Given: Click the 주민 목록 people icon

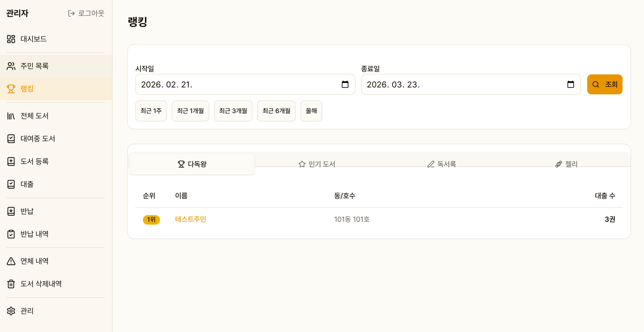Looking at the screenshot, I should (11, 66).
